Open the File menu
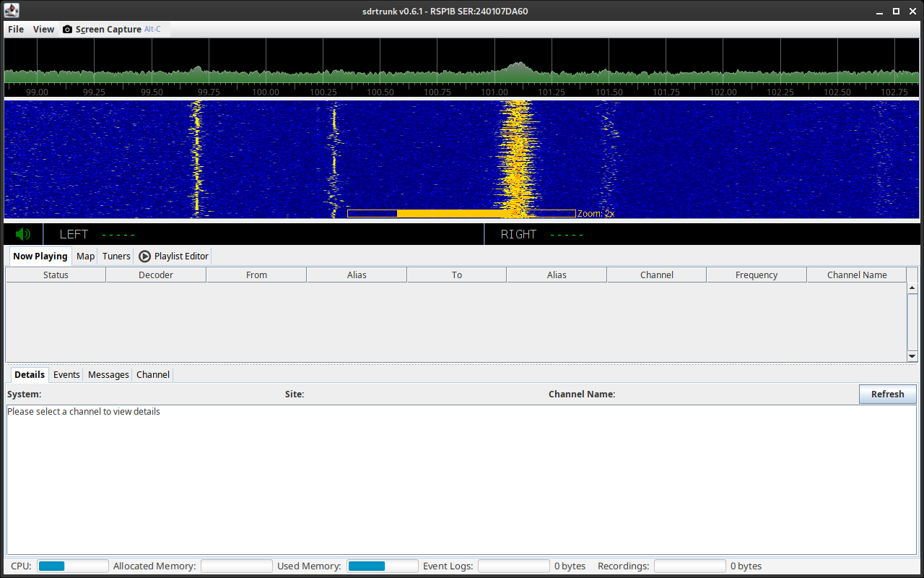This screenshot has height=578, width=924. [16, 30]
